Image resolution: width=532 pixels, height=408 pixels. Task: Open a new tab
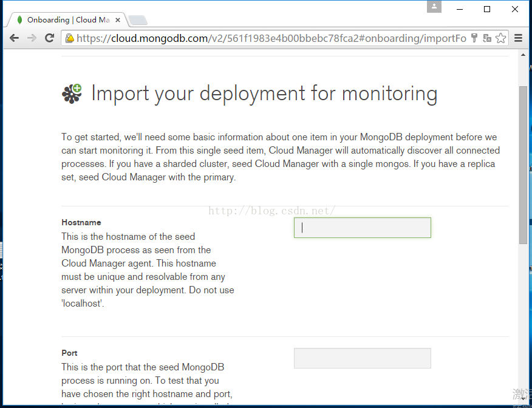138,21
